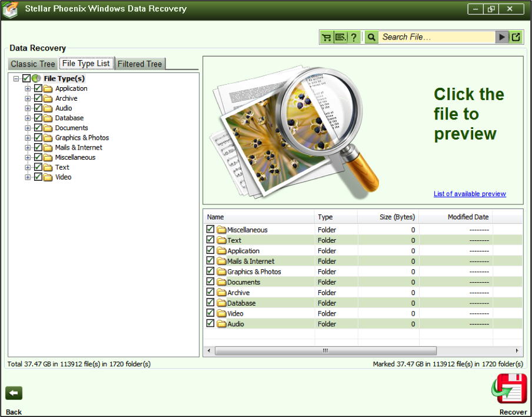Click the shopping cart buy icon

327,37
